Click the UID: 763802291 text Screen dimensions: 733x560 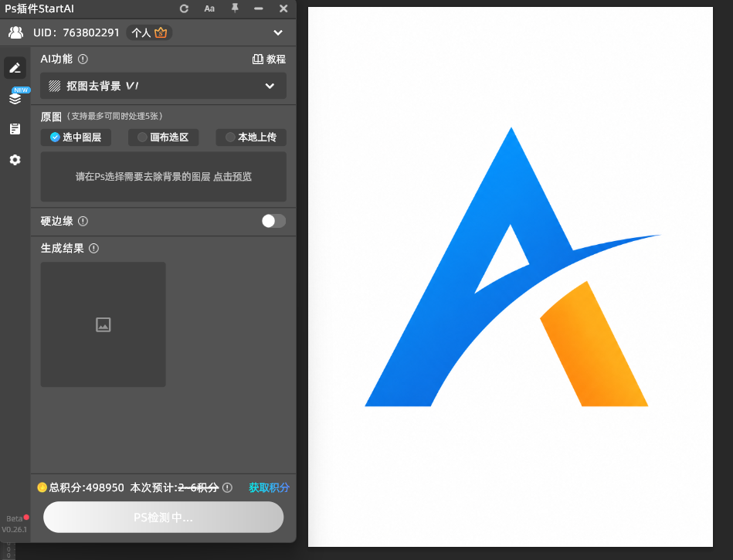[x=76, y=32]
